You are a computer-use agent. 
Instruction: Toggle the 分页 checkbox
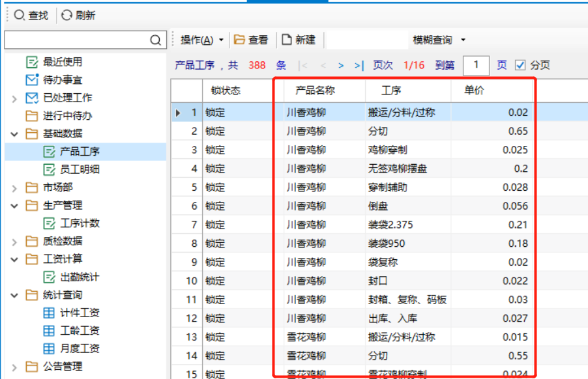pos(520,65)
